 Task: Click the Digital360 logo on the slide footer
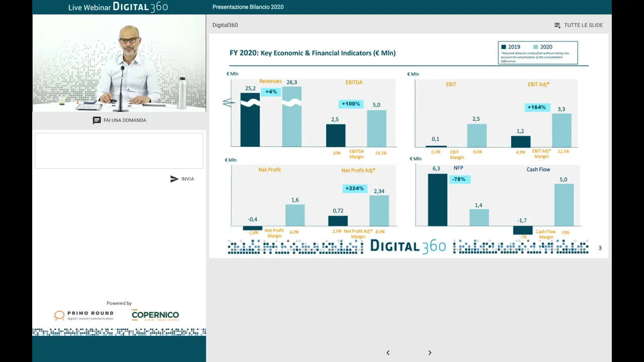pyautogui.click(x=408, y=246)
